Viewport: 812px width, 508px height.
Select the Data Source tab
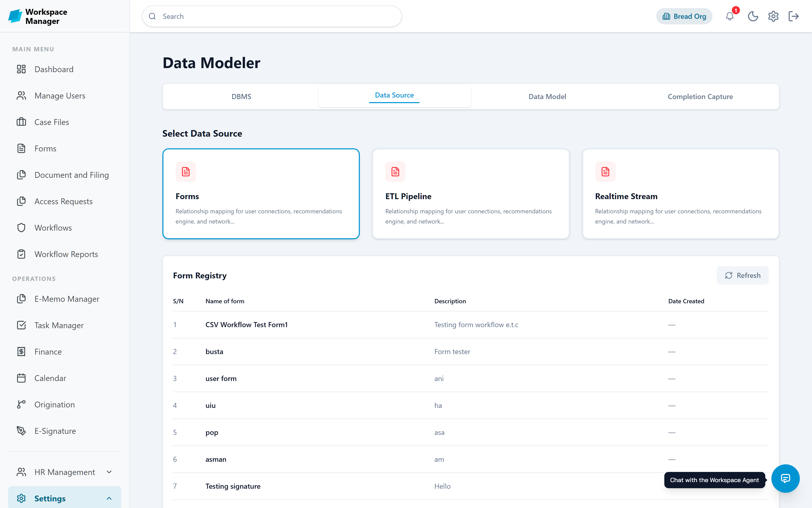[x=394, y=97]
